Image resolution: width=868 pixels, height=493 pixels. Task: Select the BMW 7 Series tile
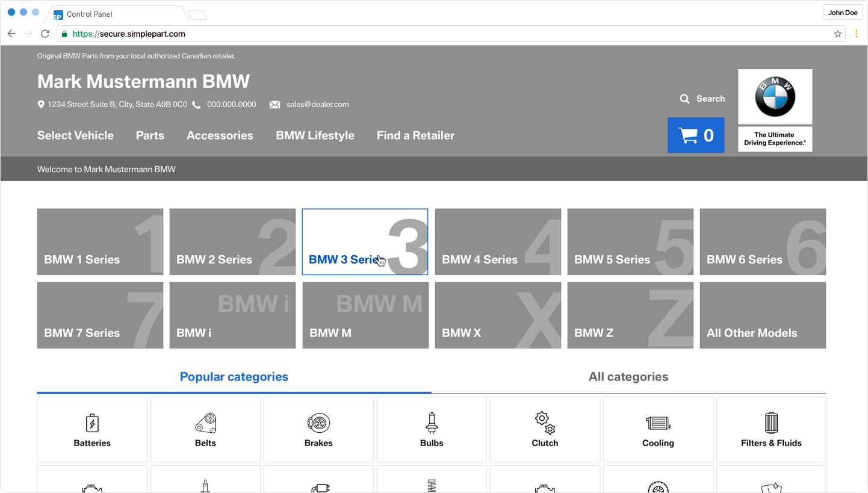pyautogui.click(x=100, y=315)
